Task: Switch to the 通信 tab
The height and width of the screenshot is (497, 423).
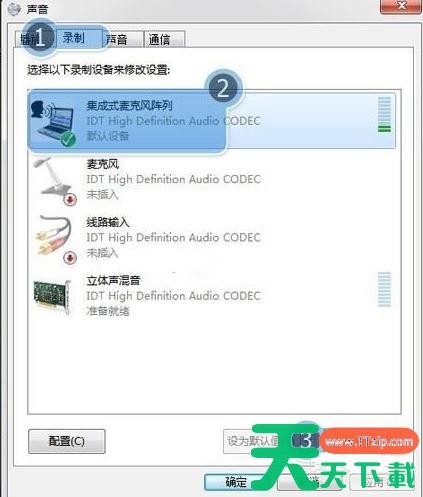Action: (x=164, y=39)
